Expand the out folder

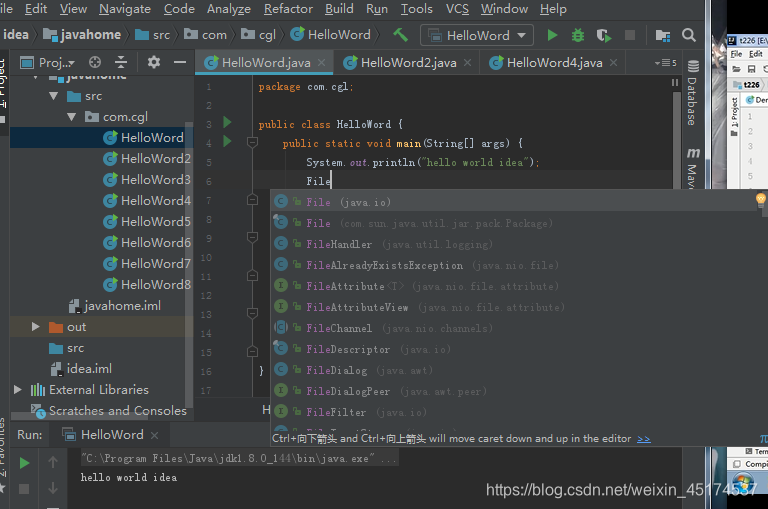35,326
